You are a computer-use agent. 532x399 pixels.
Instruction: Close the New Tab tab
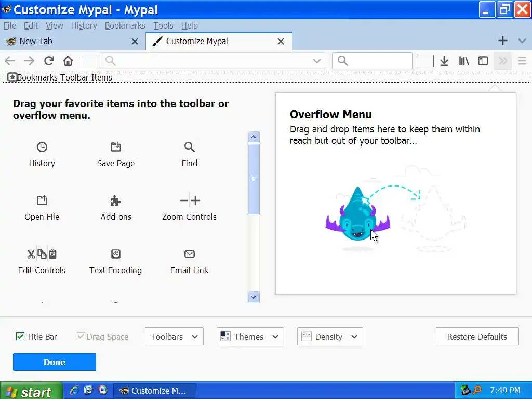click(x=135, y=42)
